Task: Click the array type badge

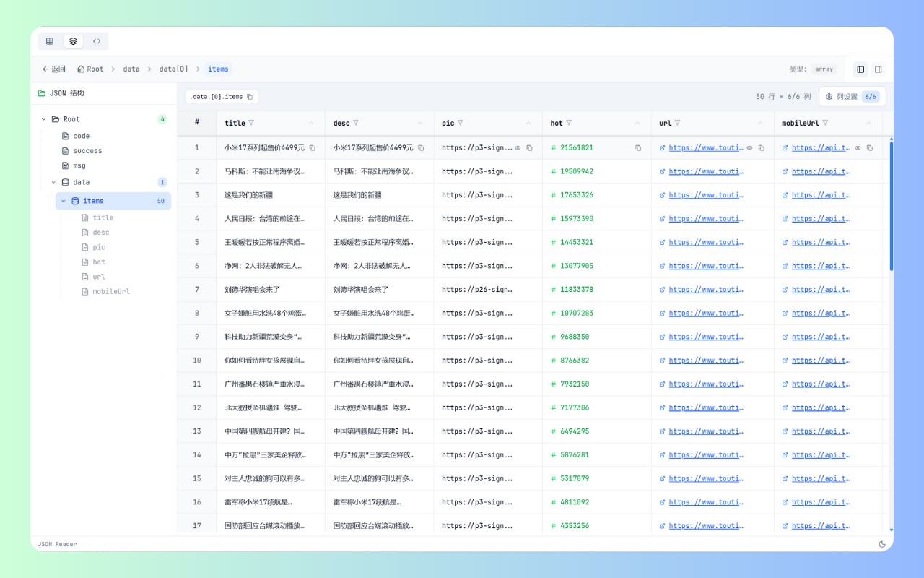Action: pyautogui.click(x=824, y=69)
